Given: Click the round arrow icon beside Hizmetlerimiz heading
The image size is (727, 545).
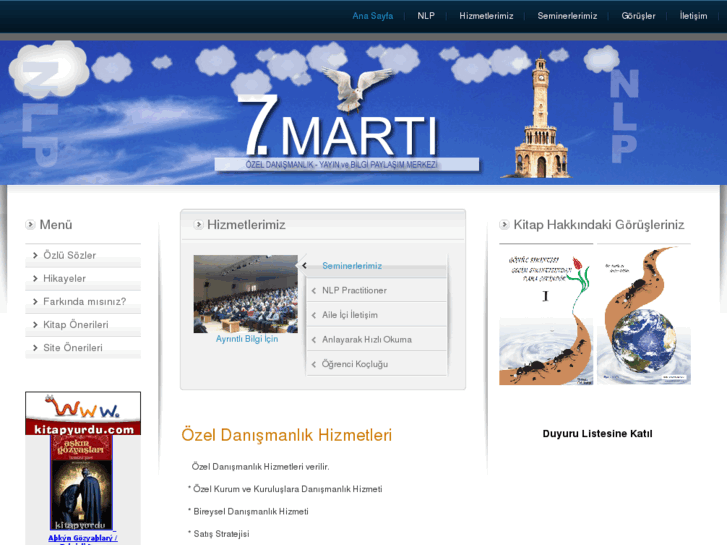Looking at the screenshot, I should click(x=198, y=224).
